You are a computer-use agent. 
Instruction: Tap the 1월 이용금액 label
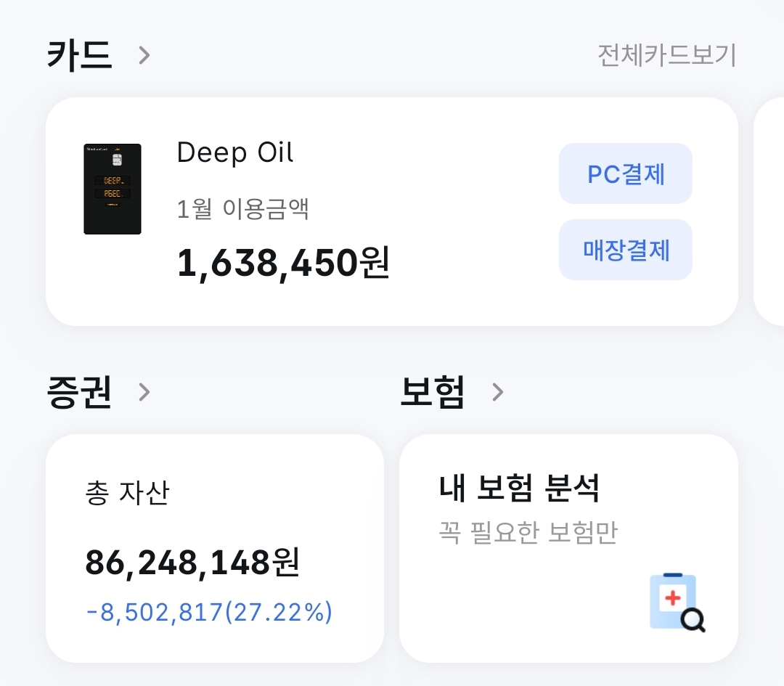click(x=243, y=210)
